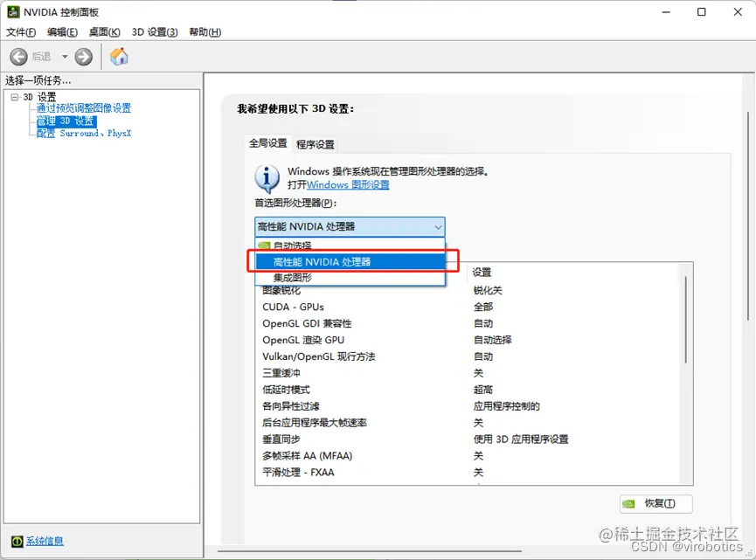Open the 系统信息 link
This screenshot has width=756, height=560.
click(x=45, y=541)
